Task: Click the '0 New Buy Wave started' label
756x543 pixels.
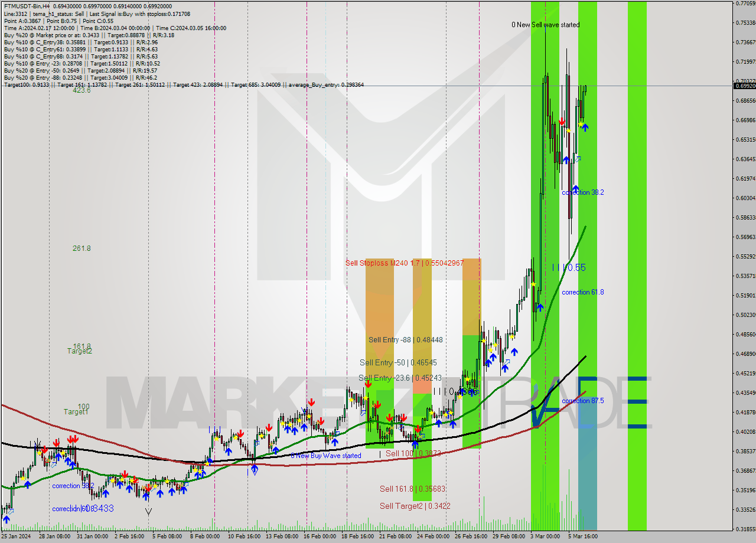Action: (x=325, y=456)
